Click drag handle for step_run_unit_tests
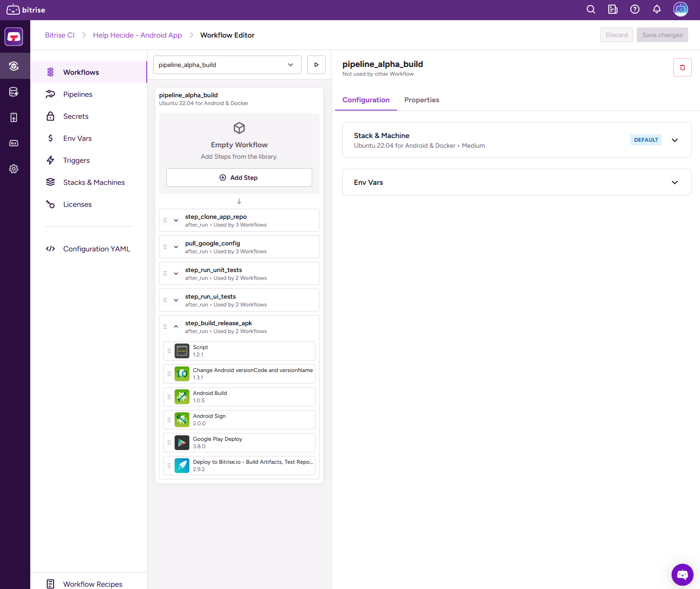700x589 pixels. [x=165, y=273]
